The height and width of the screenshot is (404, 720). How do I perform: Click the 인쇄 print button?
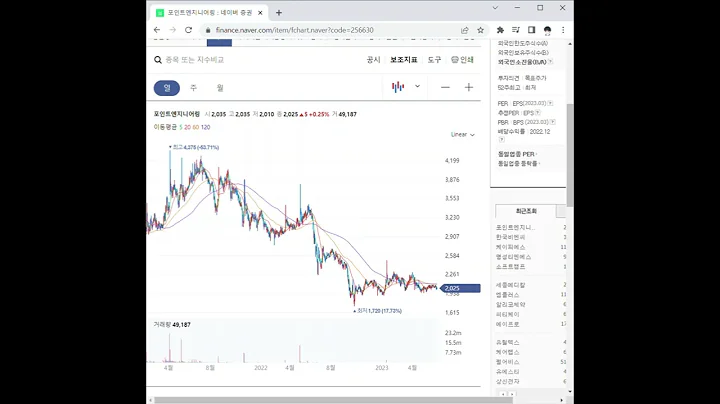point(462,60)
